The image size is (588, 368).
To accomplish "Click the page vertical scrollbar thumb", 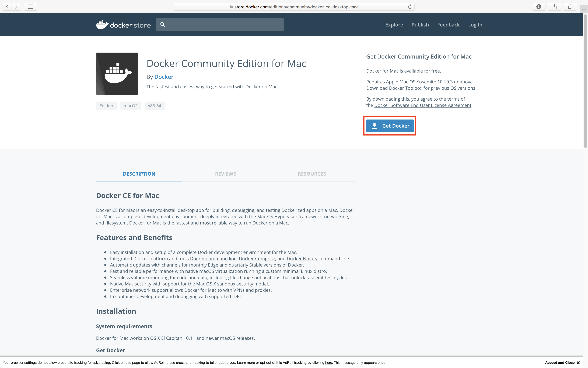I will (585, 81).
